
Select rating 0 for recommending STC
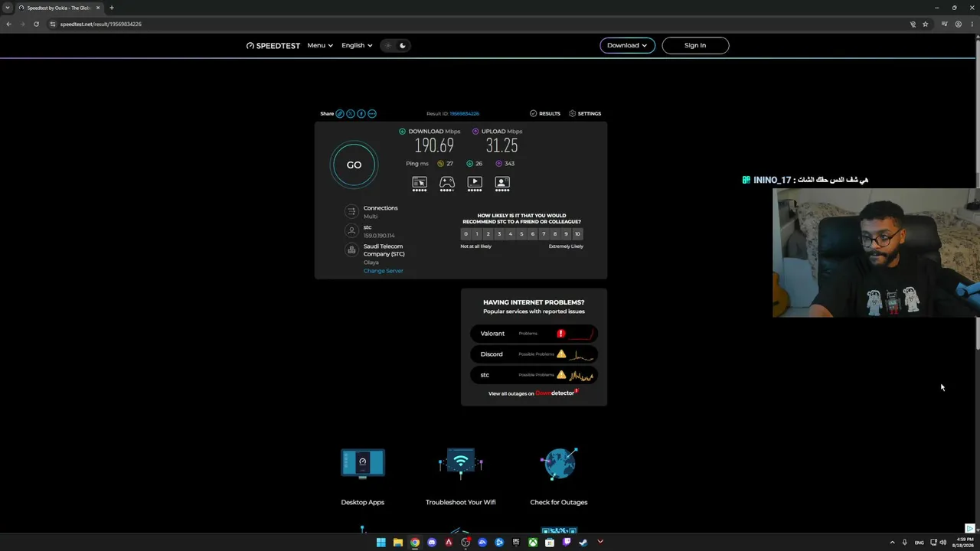click(x=465, y=234)
